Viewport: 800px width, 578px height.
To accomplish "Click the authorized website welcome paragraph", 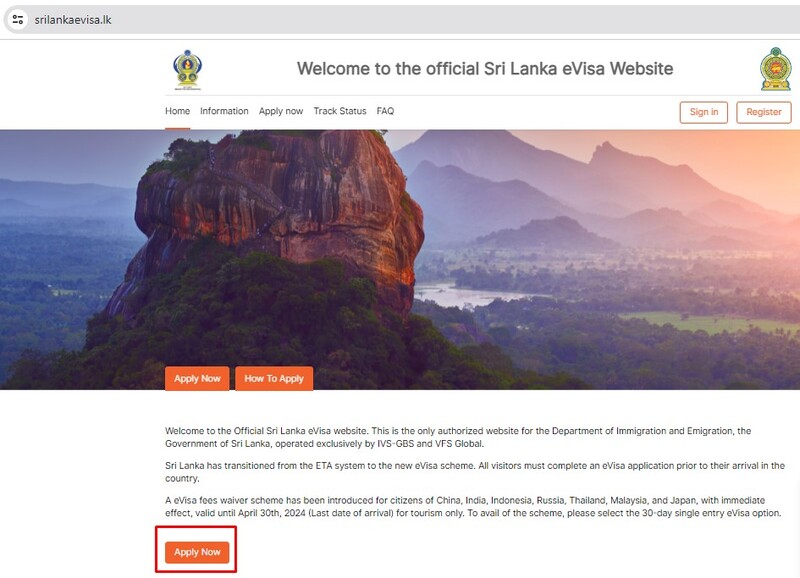I will point(458,437).
